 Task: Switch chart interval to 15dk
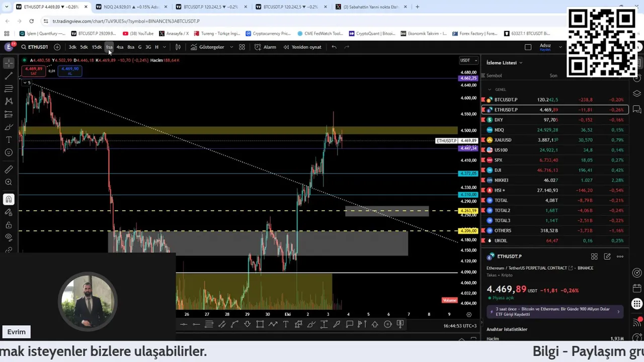point(97,47)
